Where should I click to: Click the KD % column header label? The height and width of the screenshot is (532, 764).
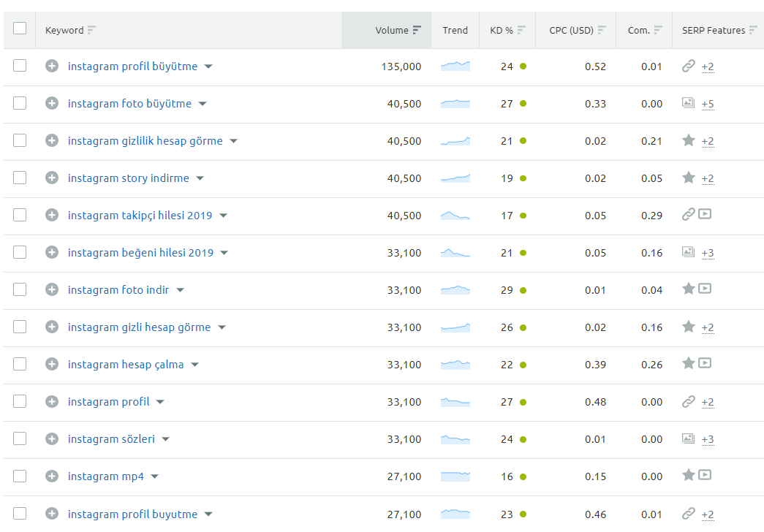502,30
